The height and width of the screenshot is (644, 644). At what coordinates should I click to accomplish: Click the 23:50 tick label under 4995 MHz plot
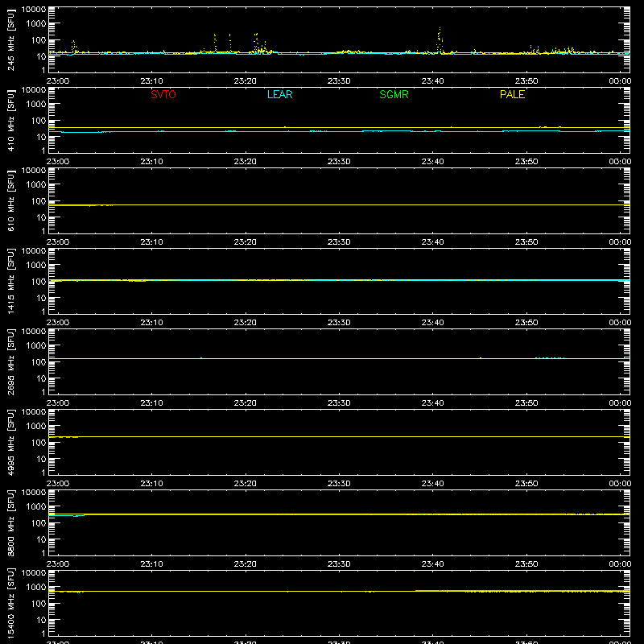[526, 484]
